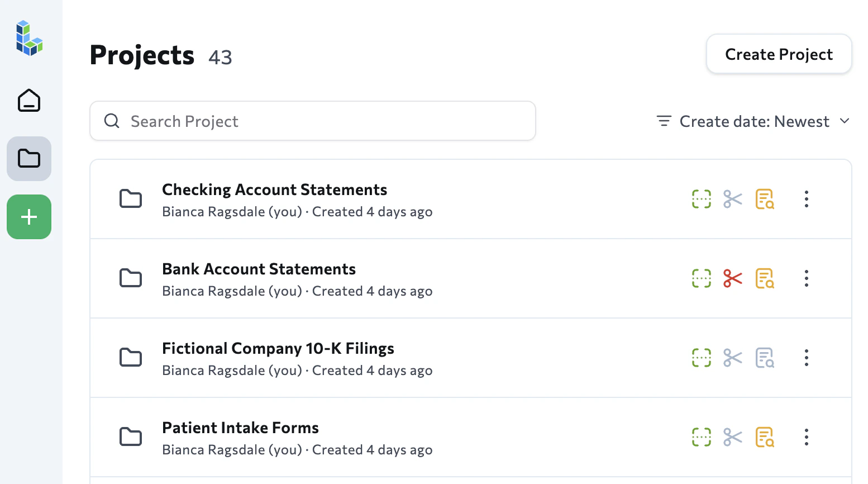Select the green capture icon on Patient Intake Forms
The height and width of the screenshot is (484, 868).
pyautogui.click(x=701, y=436)
